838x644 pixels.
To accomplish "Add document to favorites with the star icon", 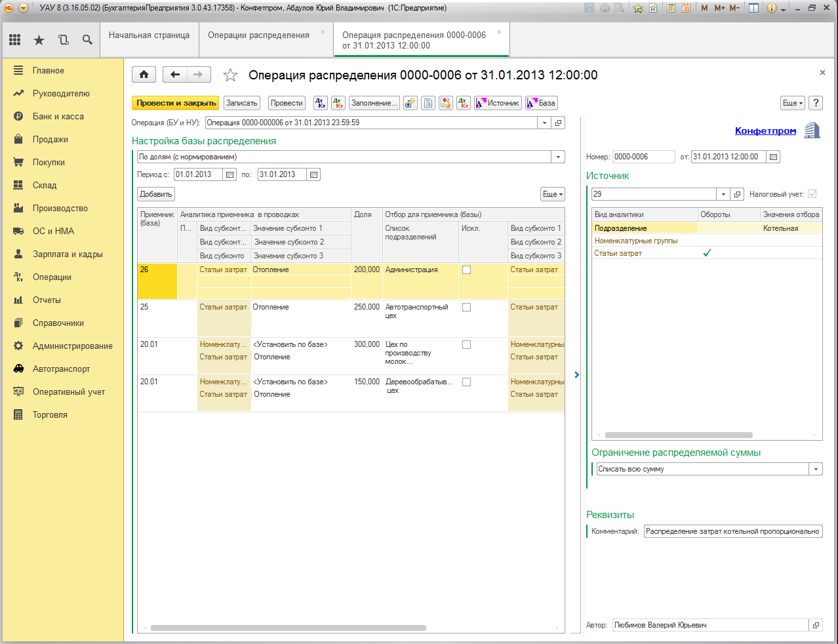I will [230, 75].
